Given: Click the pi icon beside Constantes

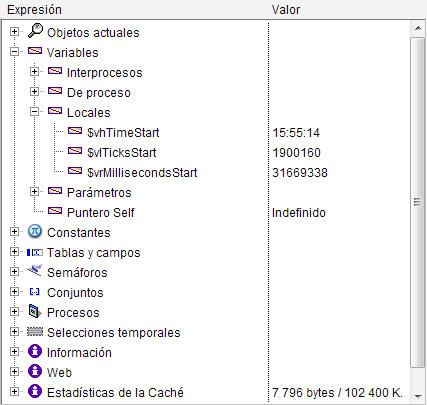Looking at the screenshot, I should [x=35, y=232].
